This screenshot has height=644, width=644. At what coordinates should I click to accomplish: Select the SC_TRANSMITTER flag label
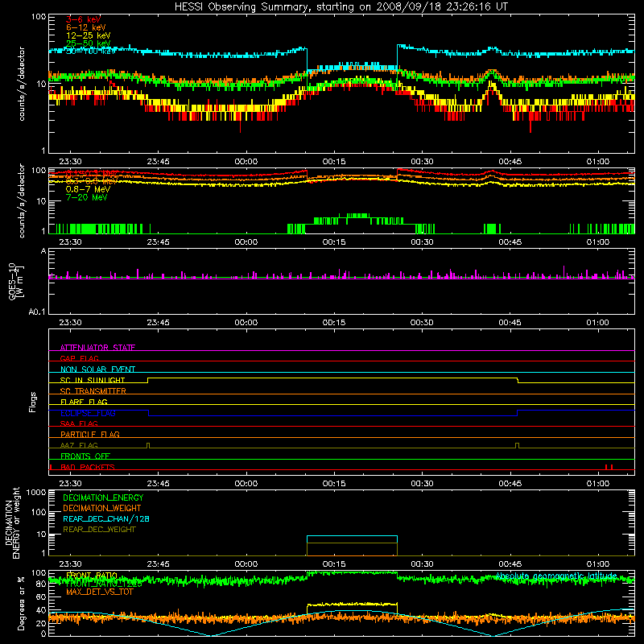click(x=93, y=391)
